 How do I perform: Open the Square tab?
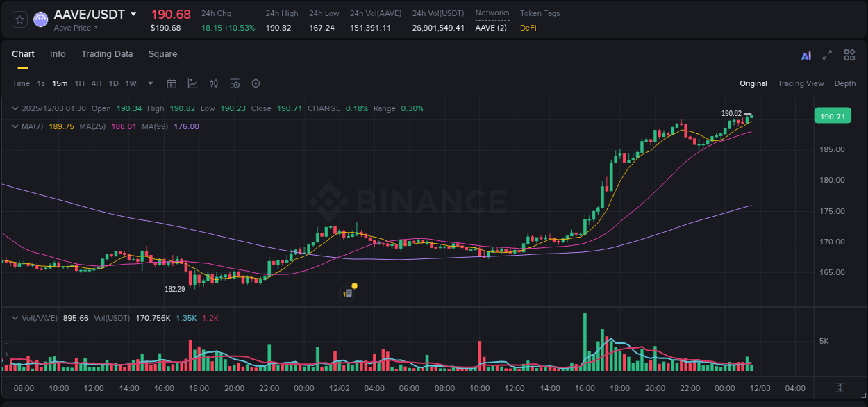pos(162,54)
